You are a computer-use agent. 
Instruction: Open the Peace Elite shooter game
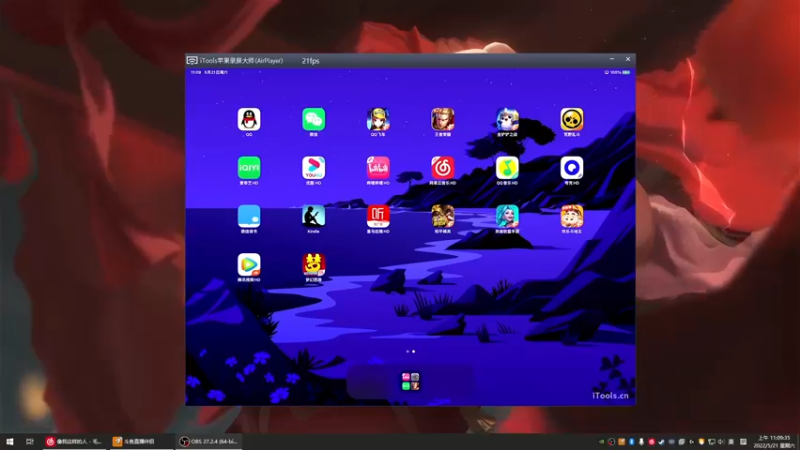pyautogui.click(x=442, y=216)
